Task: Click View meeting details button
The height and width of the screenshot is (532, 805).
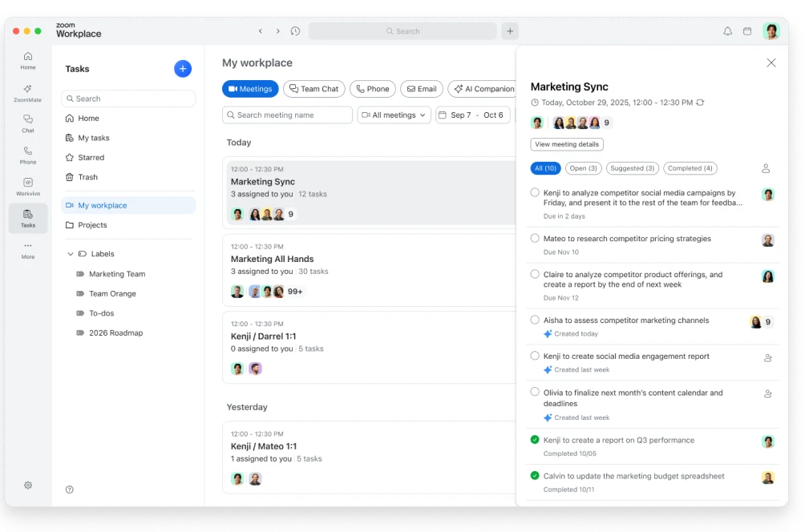Action: [x=567, y=144]
